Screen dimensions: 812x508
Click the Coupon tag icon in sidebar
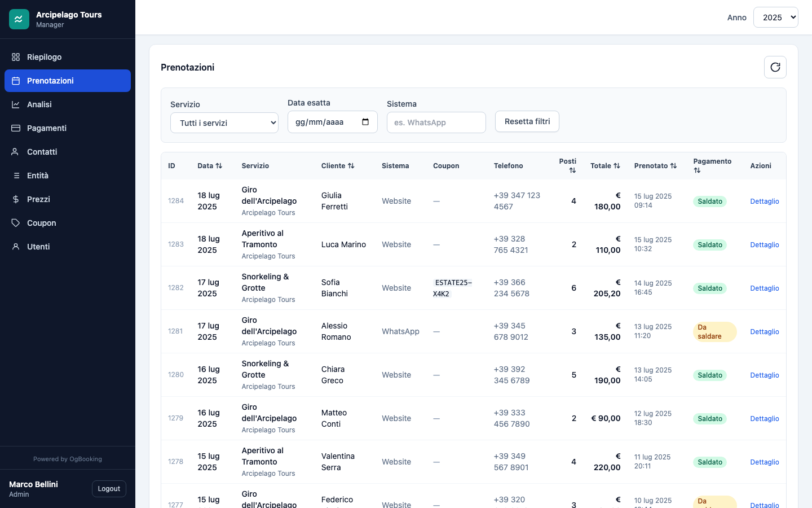[x=16, y=223]
